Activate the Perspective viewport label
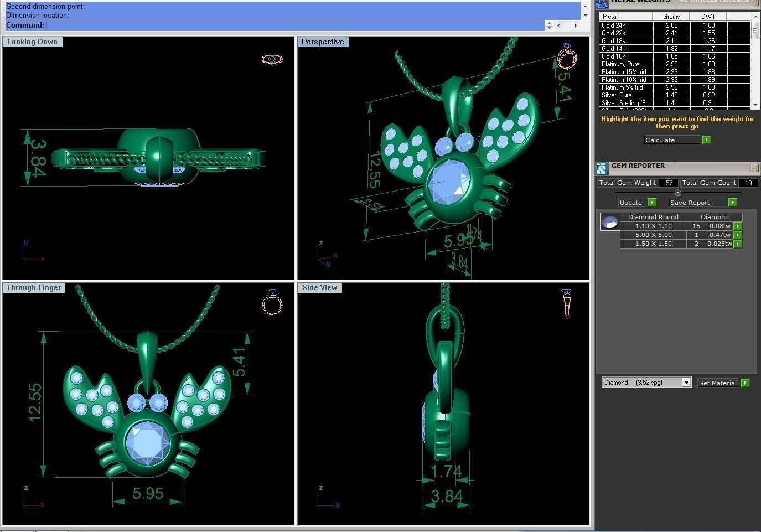This screenshot has height=532, width=761. pyautogui.click(x=323, y=42)
